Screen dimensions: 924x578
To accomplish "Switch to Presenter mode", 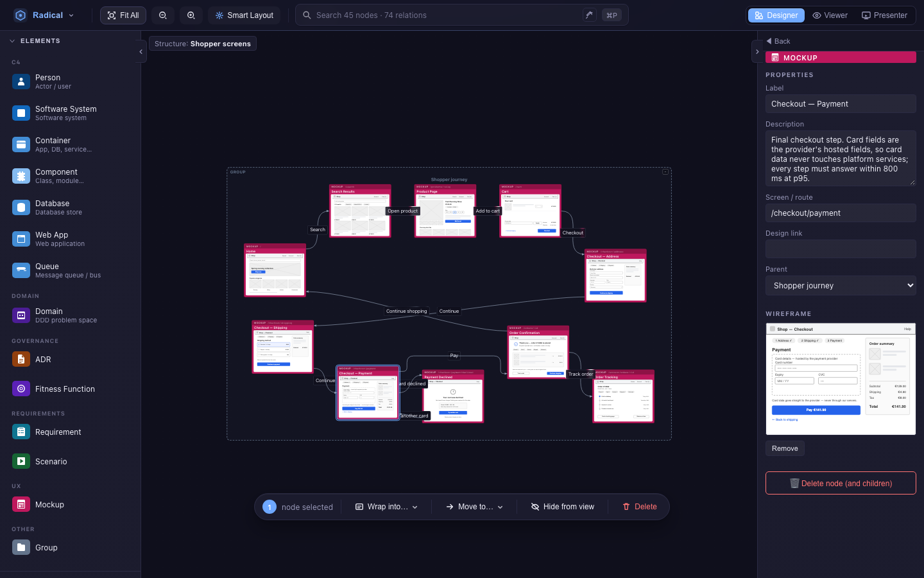I will pyautogui.click(x=885, y=15).
